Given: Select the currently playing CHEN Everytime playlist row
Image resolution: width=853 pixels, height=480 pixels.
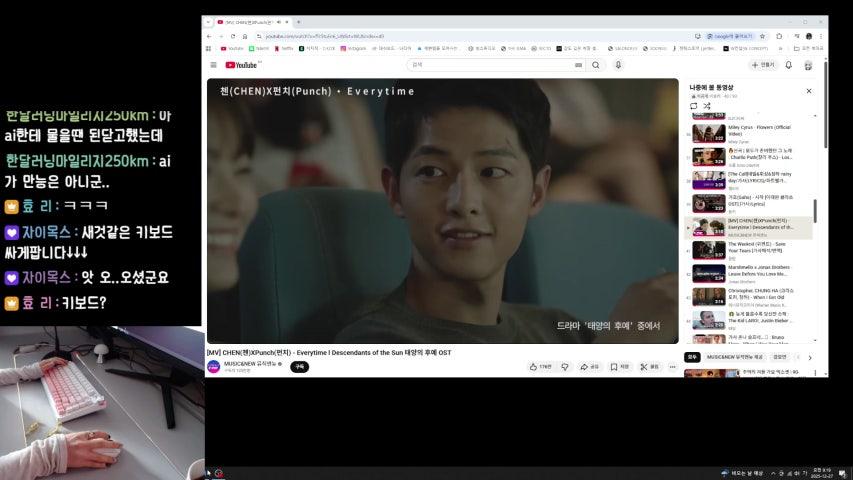Looking at the screenshot, I should (x=749, y=227).
